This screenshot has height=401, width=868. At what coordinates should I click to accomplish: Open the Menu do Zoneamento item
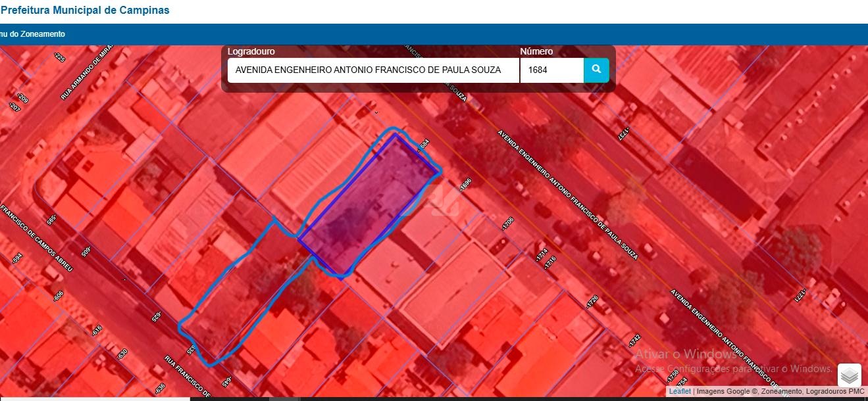click(33, 34)
